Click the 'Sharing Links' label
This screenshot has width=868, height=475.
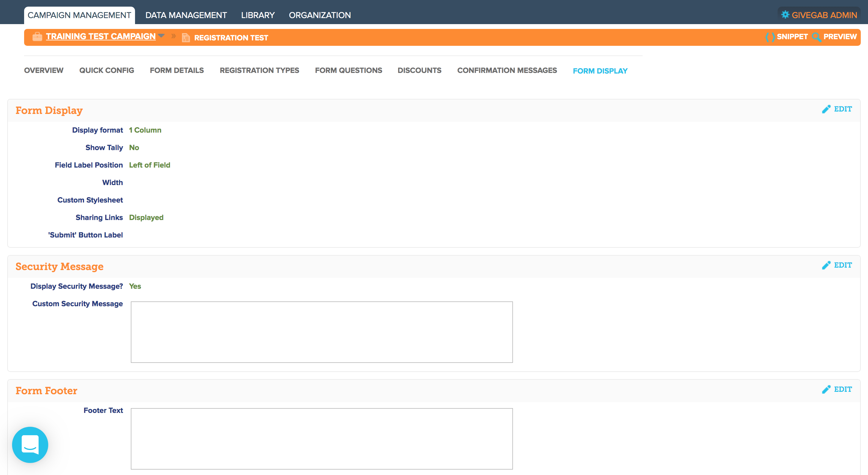[99, 218]
